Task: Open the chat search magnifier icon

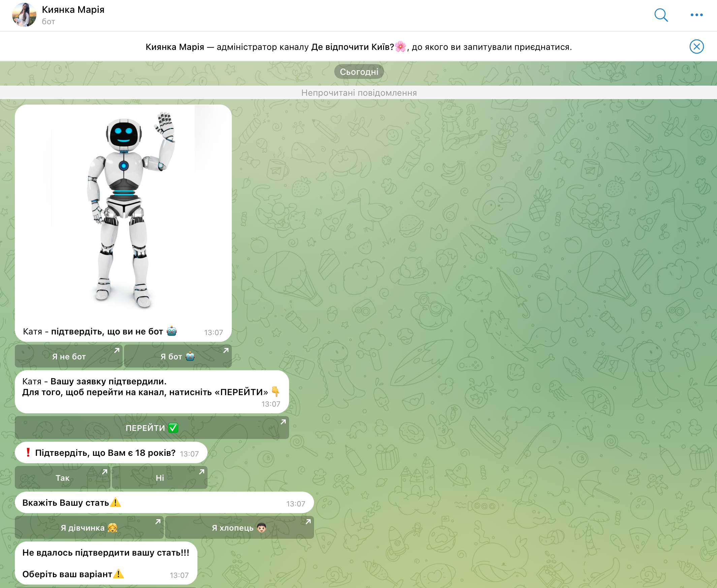Action: click(660, 15)
